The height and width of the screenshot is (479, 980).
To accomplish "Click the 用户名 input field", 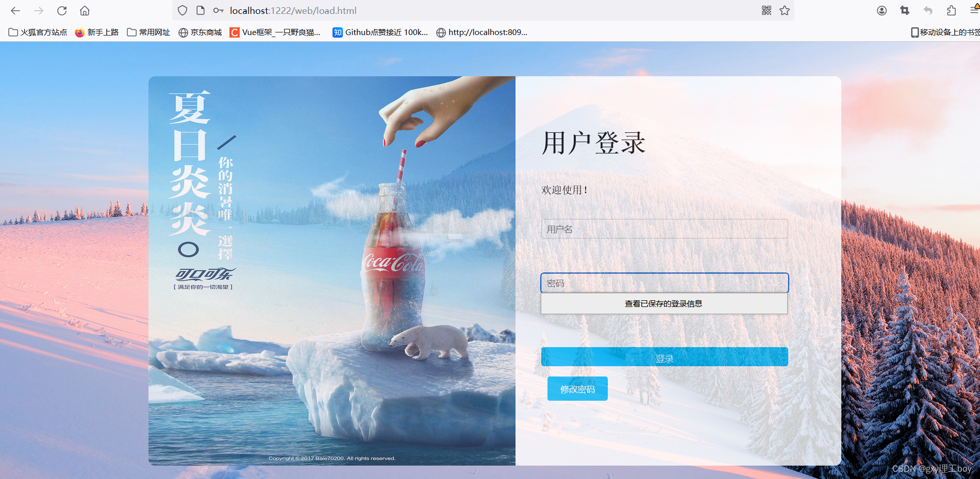I will pos(665,229).
